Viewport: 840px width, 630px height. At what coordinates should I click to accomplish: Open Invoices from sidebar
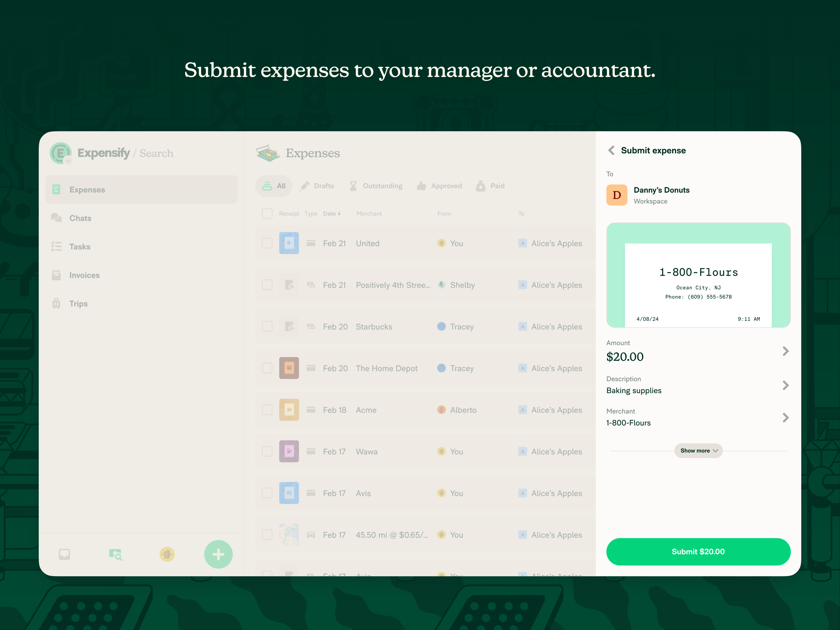point(85,275)
